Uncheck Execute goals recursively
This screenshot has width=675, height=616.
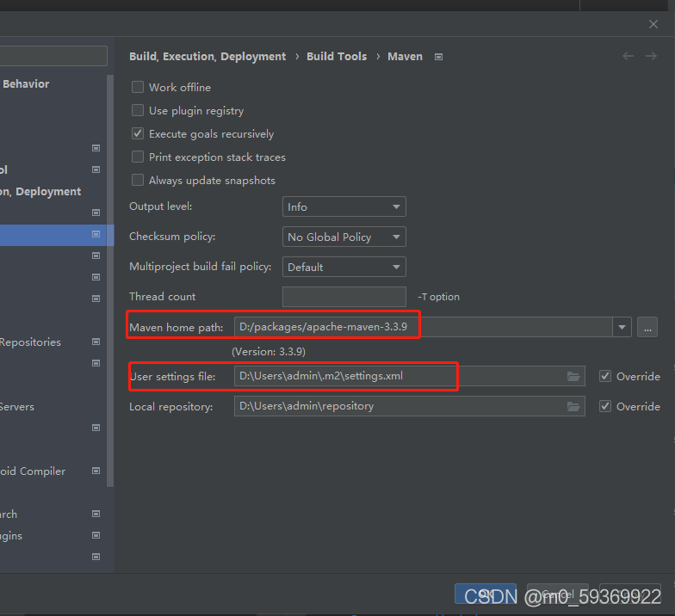(x=138, y=133)
